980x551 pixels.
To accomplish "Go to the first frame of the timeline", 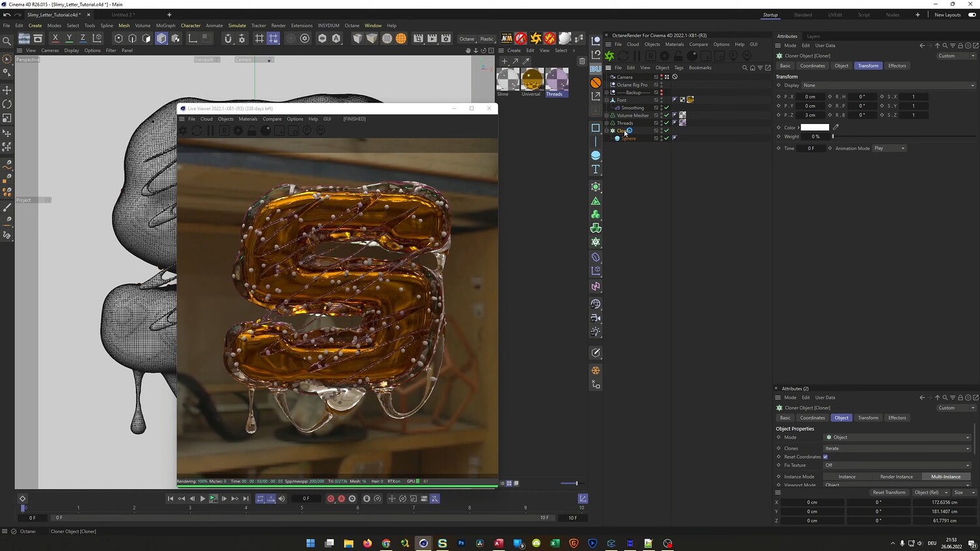I will click(171, 499).
